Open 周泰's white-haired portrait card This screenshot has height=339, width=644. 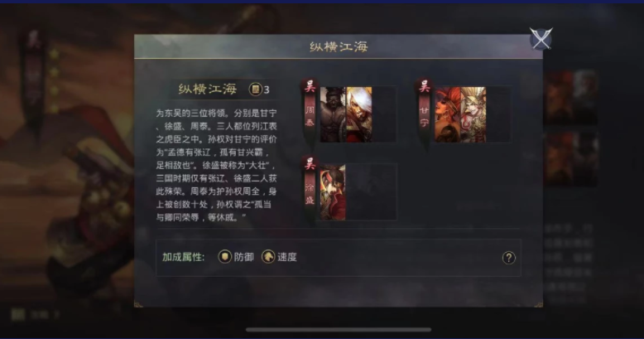pos(359,114)
